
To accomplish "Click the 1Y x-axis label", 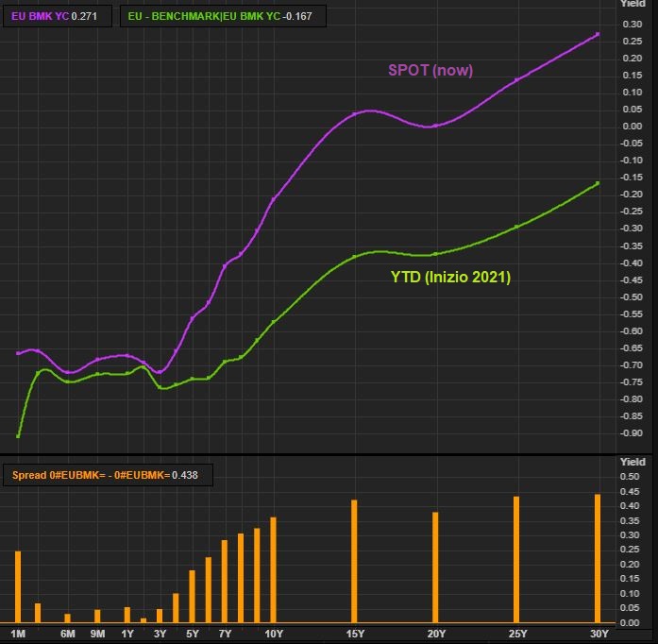I will [x=127, y=634].
